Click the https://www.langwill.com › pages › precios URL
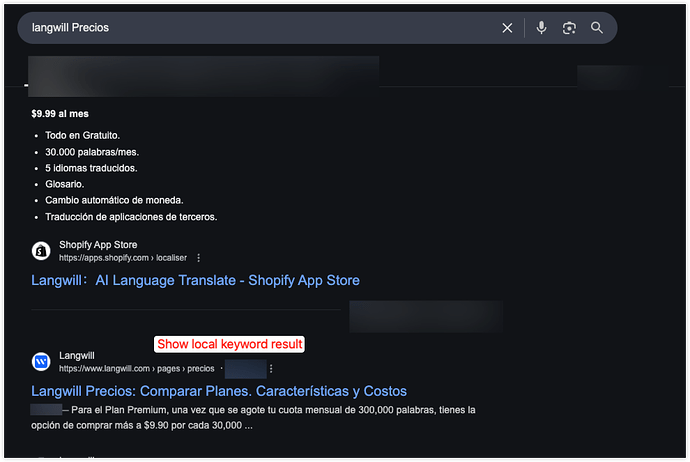 136,369
